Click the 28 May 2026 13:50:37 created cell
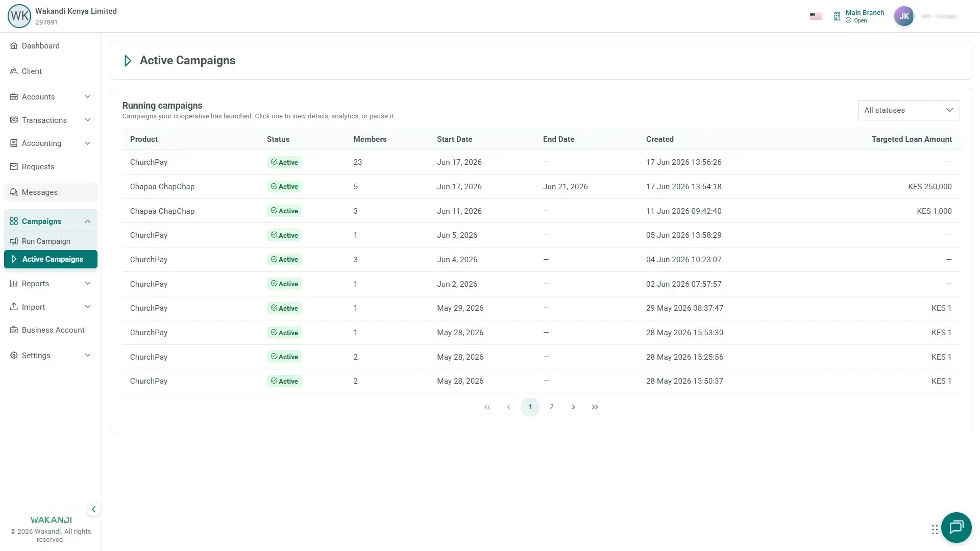The image size is (980, 551). coord(684,381)
